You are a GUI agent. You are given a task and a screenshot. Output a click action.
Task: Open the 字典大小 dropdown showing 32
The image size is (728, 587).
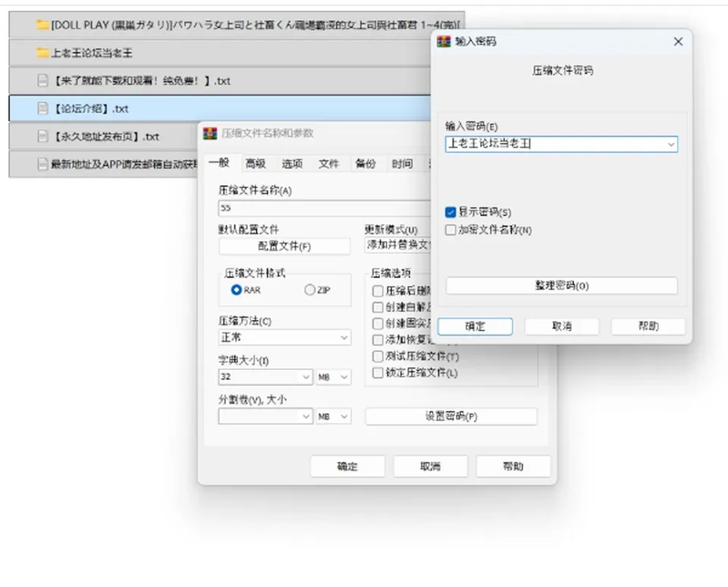(265, 377)
